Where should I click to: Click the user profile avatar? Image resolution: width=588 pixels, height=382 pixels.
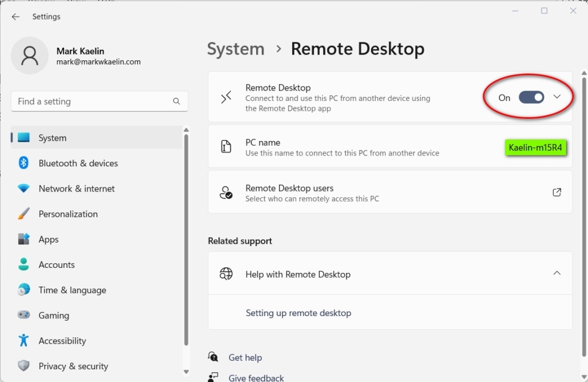point(30,56)
